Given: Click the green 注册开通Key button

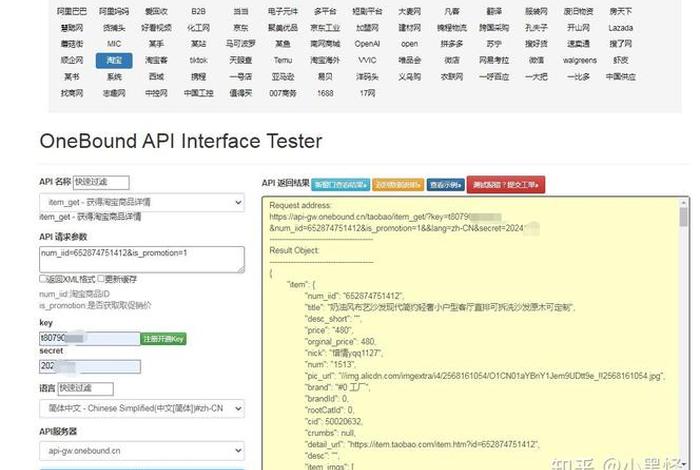Looking at the screenshot, I should coord(163,339).
